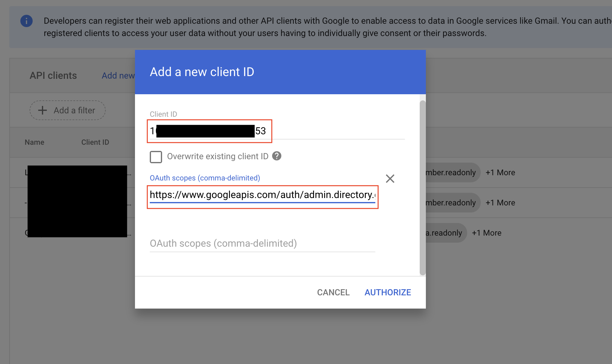Remove the OAuth scope with X icon
This screenshot has height=364, width=612.
(x=390, y=179)
